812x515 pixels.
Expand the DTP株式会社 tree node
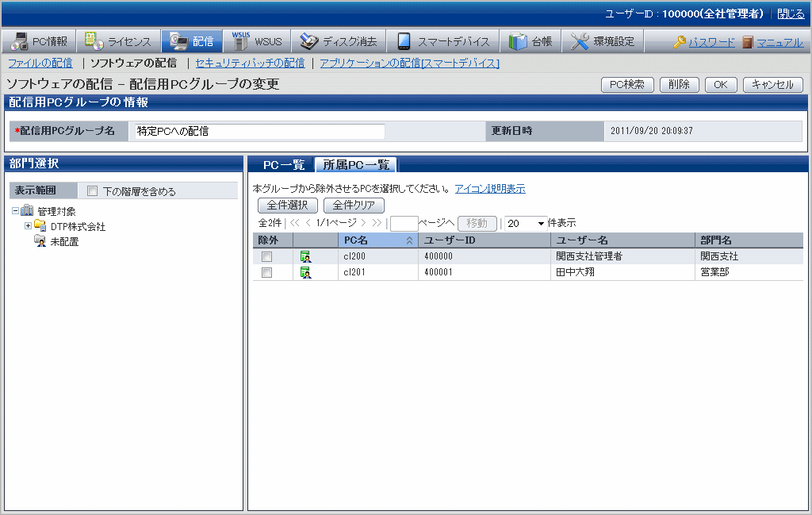pyautogui.click(x=28, y=226)
